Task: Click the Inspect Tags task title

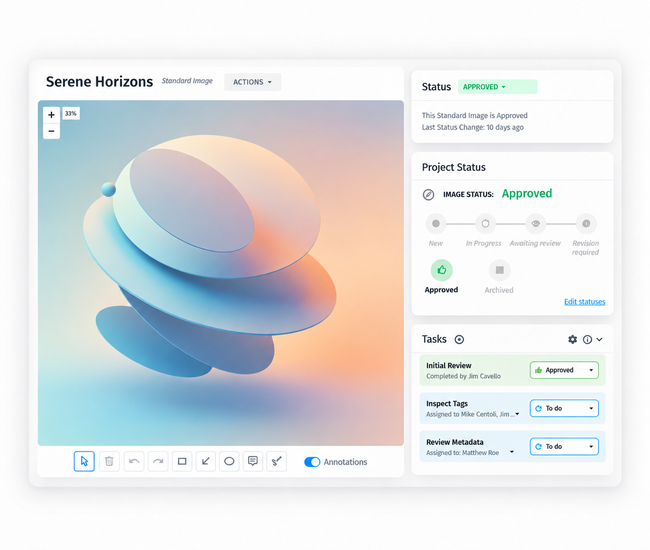Action: [447, 404]
